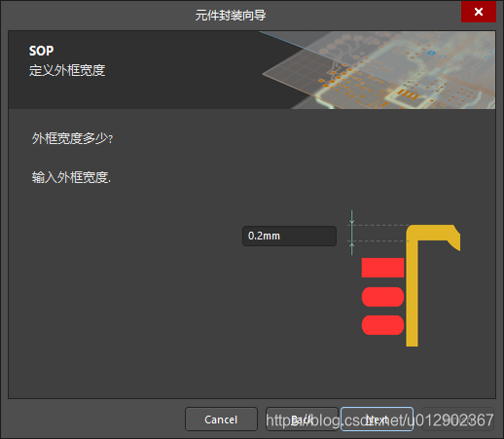Close the component wizard dialog
The width and height of the screenshot is (504, 439).
click(479, 12)
